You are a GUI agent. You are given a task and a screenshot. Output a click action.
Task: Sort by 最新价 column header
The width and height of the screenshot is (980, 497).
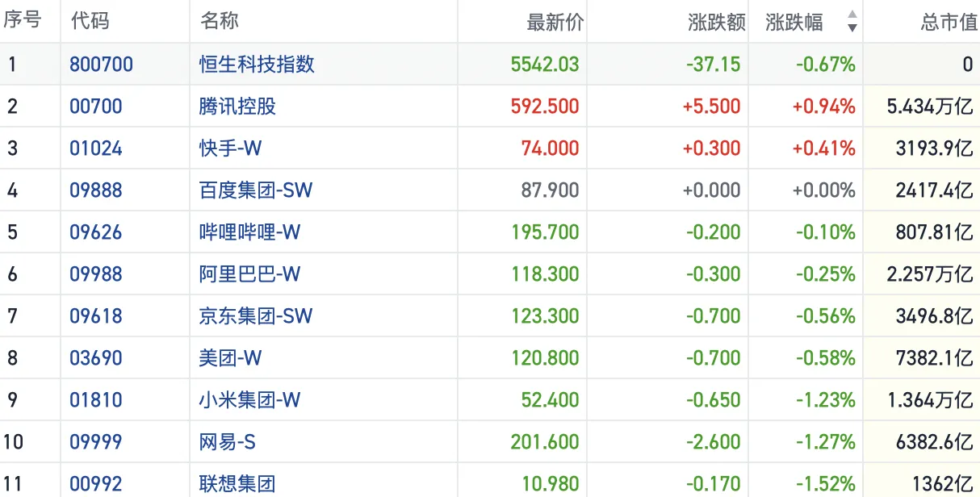554,22
